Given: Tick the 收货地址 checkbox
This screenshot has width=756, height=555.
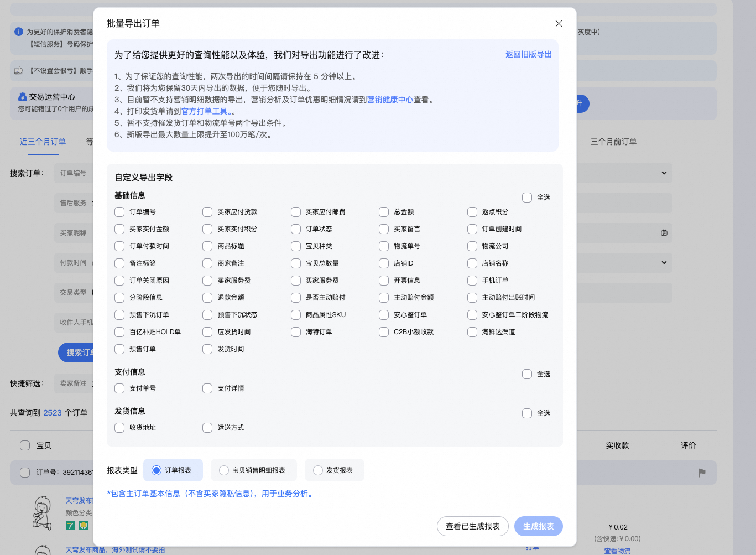Looking at the screenshot, I should click(x=119, y=428).
